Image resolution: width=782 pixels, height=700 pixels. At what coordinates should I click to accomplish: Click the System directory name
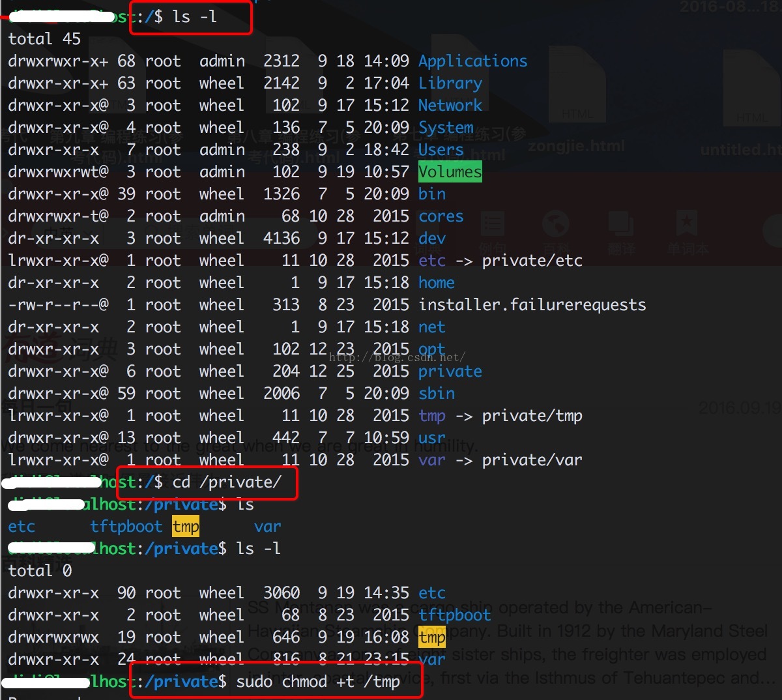[x=446, y=128]
